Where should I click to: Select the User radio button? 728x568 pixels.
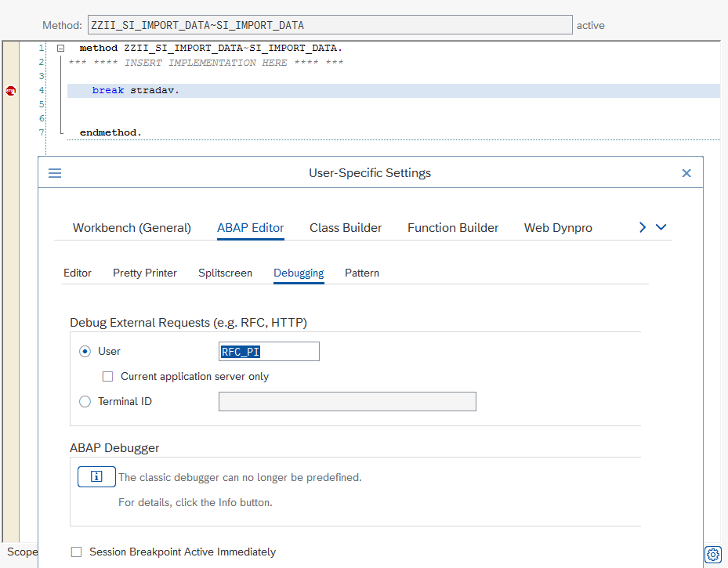[x=85, y=351]
